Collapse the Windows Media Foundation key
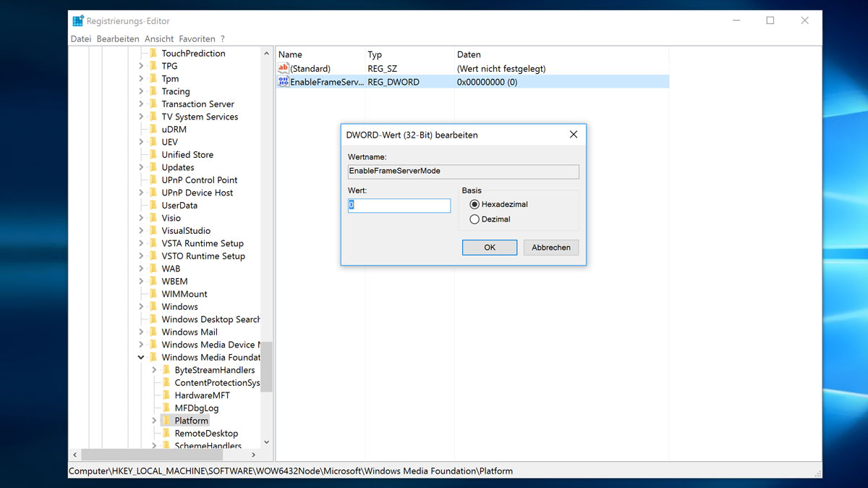 tap(141, 358)
